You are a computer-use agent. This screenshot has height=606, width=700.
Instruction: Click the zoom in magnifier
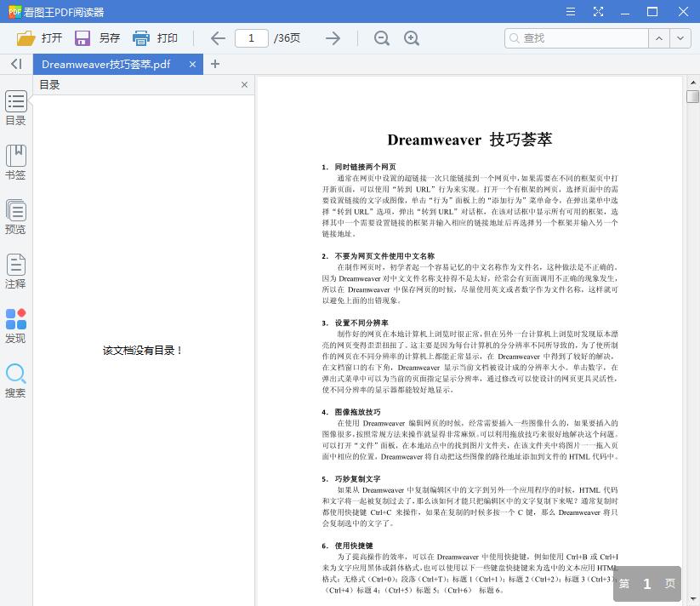pyautogui.click(x=412, y=38)
